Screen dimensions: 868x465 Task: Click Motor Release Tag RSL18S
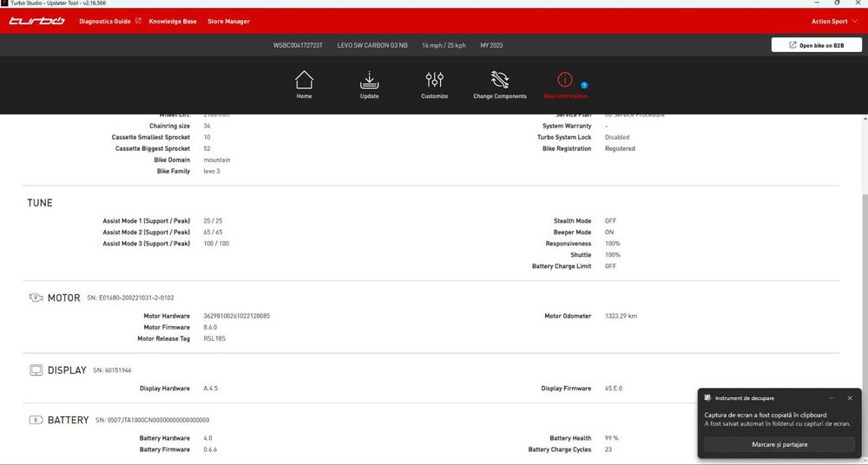pos(214,338)
